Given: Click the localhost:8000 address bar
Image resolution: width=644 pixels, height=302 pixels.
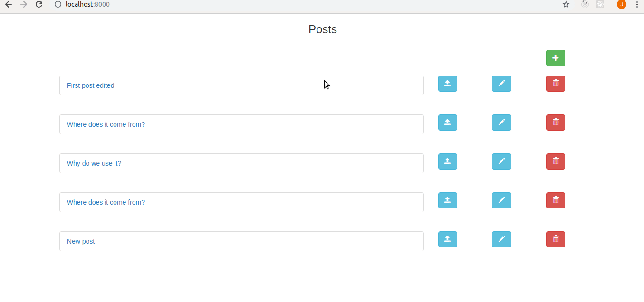Looking at the screenshot, I should click(x=304, y=5).
